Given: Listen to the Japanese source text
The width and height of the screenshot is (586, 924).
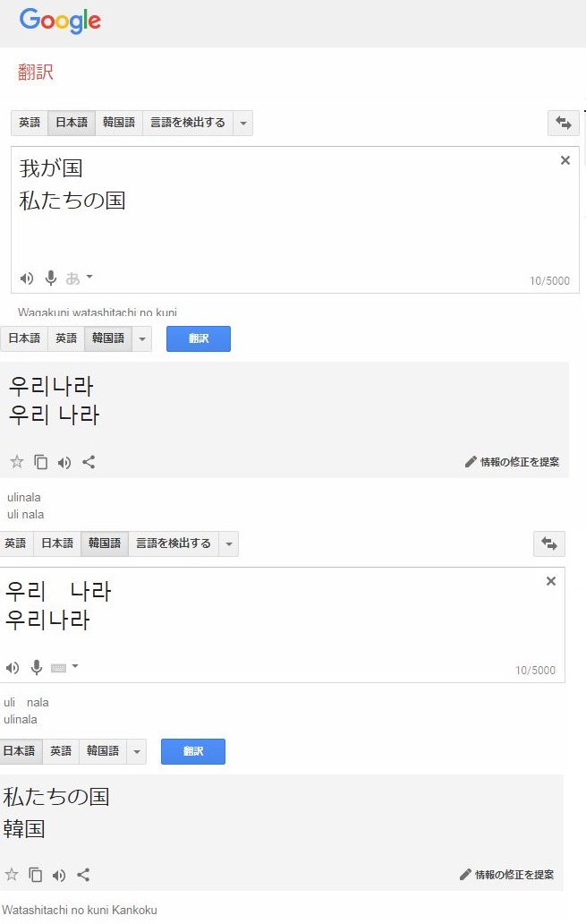Looking at the screenshot, I should click(x=27, y=278).
